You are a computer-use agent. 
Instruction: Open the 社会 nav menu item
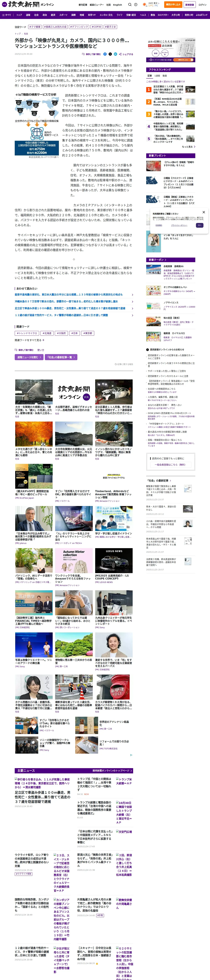(36, 15)
